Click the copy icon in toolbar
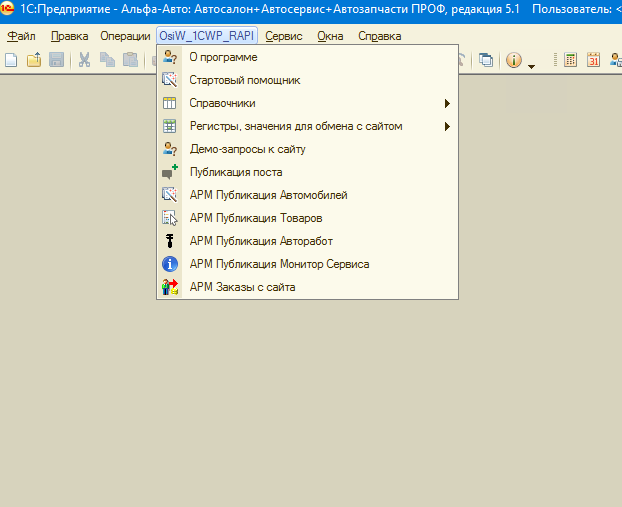Image resolution: width=622 pixels, height=507 pixels. [x=107, y=60]
